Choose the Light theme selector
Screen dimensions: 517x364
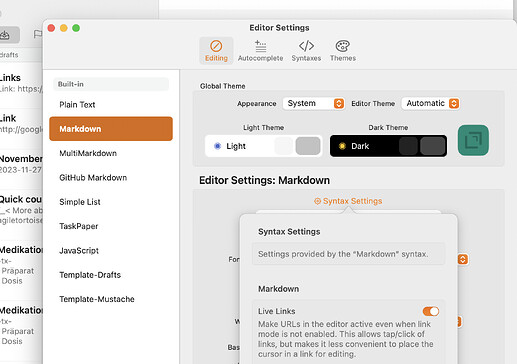click(x=263, y=146)
